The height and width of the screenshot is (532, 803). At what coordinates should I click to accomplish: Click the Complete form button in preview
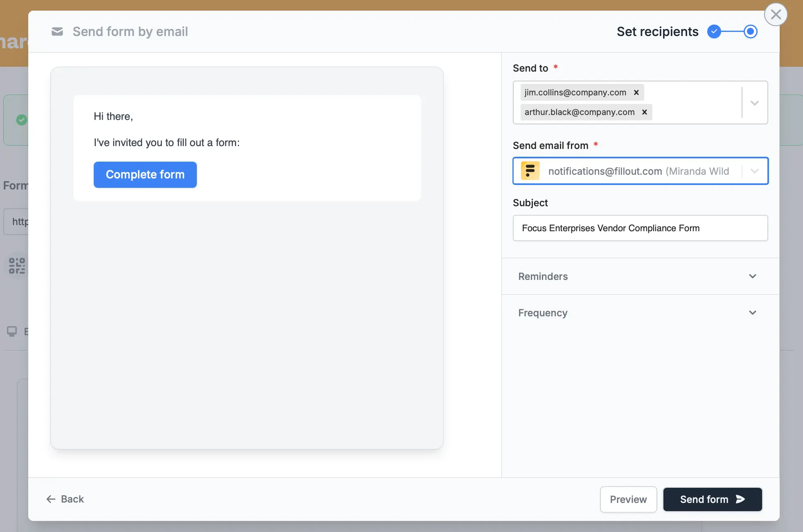[145, 175]
